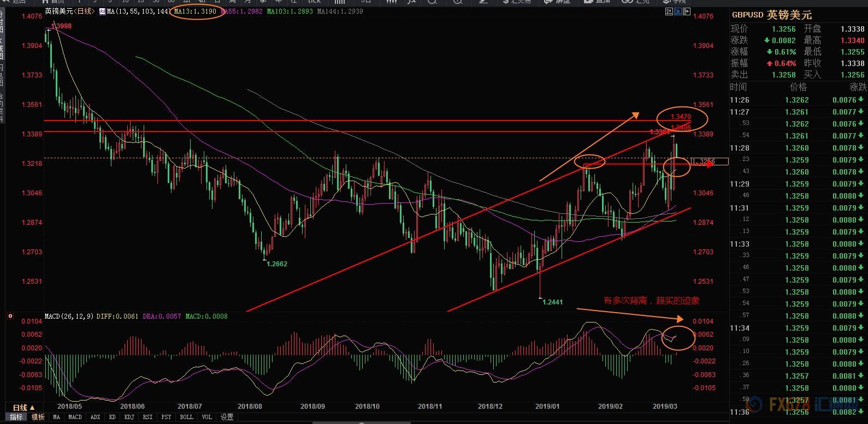The width and height of the screenshot is (868, 424).
Task: Select the RSI indicator tab
Action: [147, 417]
